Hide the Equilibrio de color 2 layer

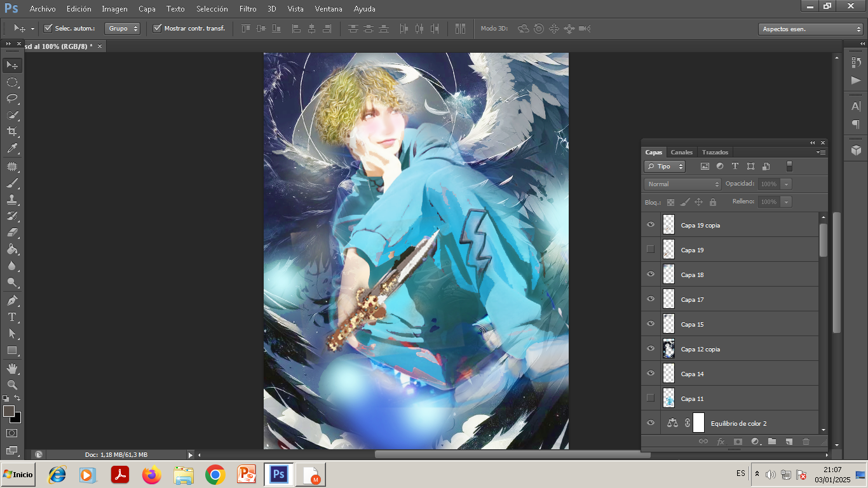(x=650, y=423)
